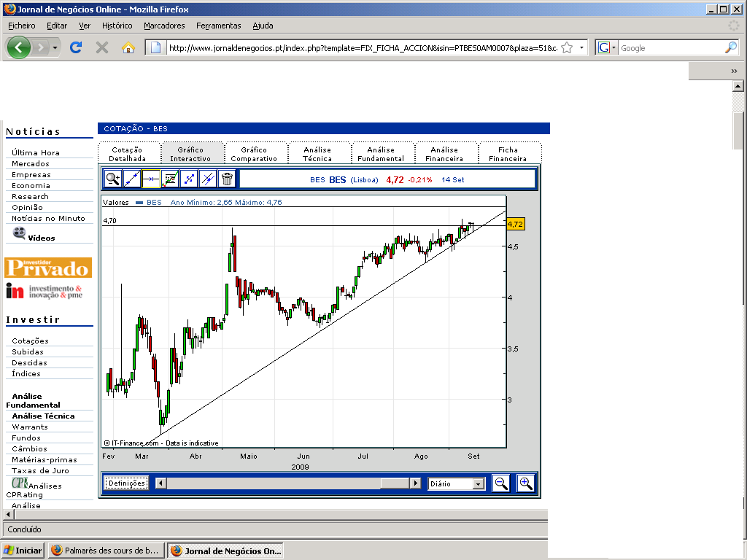
Task: Switch to the Análise Fundamental tab
Action: click(x=381, y=155)
